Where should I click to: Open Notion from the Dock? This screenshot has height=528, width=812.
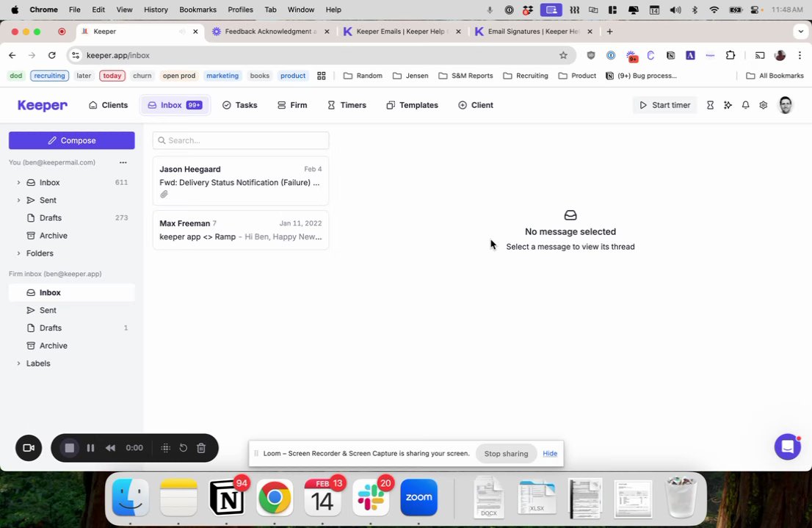pyautogui.click(x=227, y=497)
